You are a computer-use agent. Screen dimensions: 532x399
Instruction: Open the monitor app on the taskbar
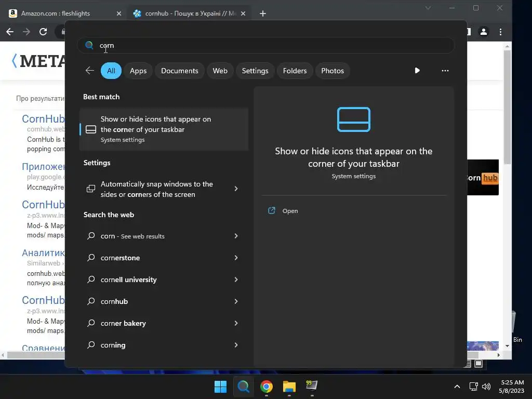click(312, 386)
